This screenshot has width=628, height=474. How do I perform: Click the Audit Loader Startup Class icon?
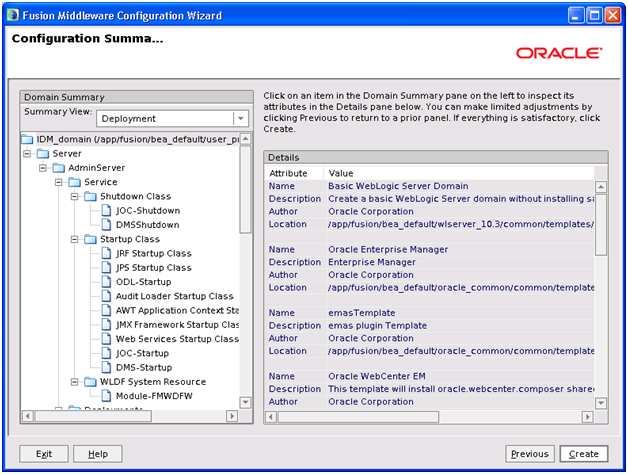point(106,296)
